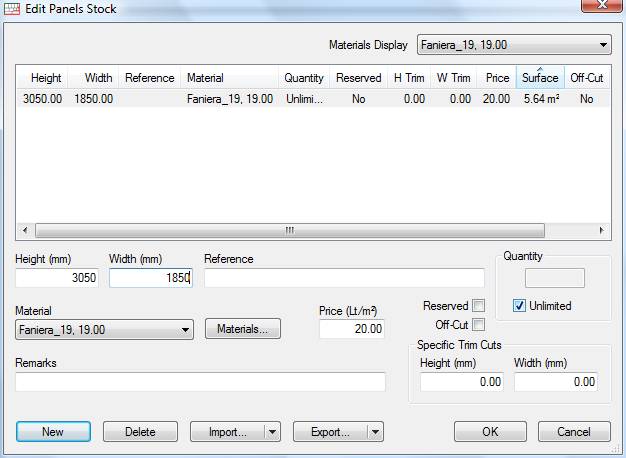Sort by Price column header

497,78
